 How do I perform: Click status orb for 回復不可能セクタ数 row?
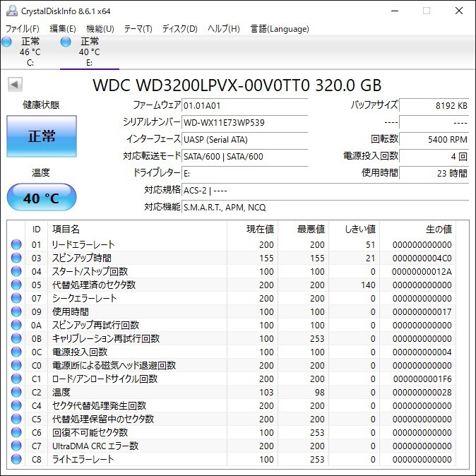[x=16, y=432]
